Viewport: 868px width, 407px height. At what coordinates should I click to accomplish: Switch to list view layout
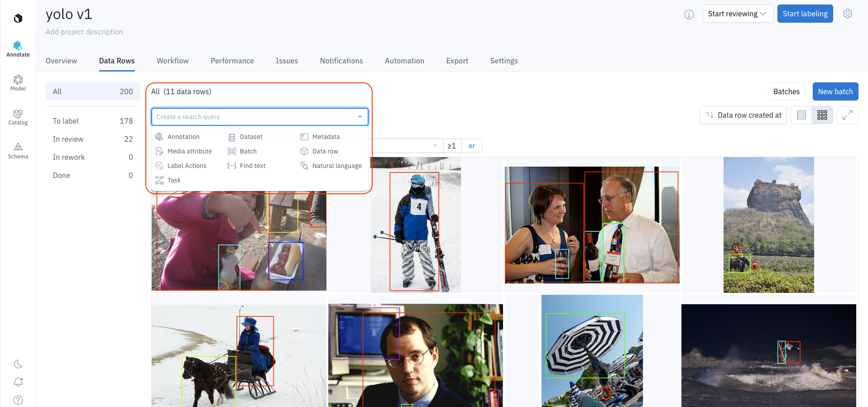click(801, 115)
